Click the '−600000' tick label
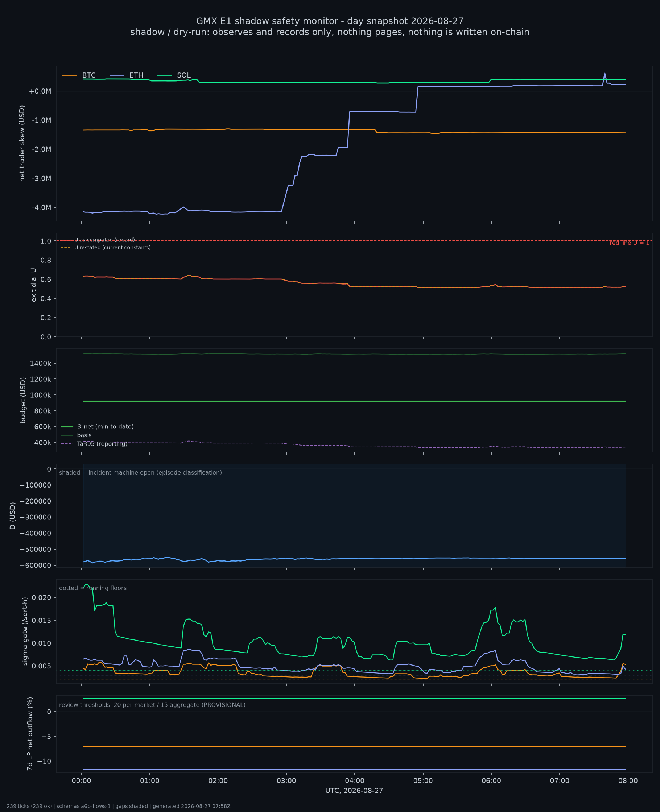This screenshot has height=812, width=660. (35, 565)
